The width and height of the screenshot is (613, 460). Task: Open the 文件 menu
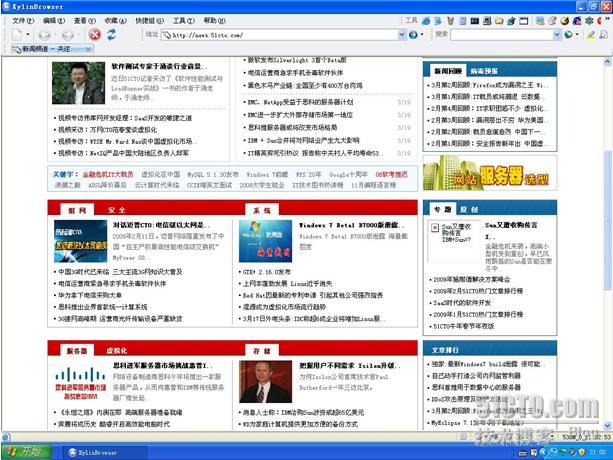[x=23, y=20]
